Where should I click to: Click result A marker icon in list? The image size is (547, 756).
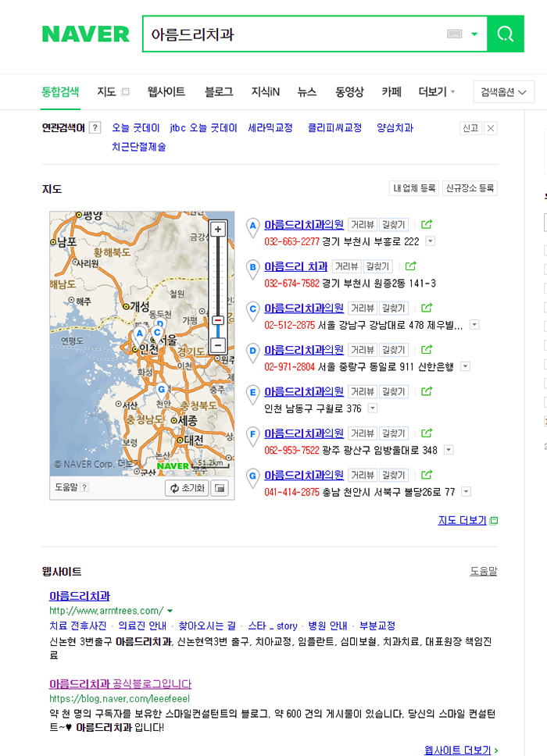(252, 227)
